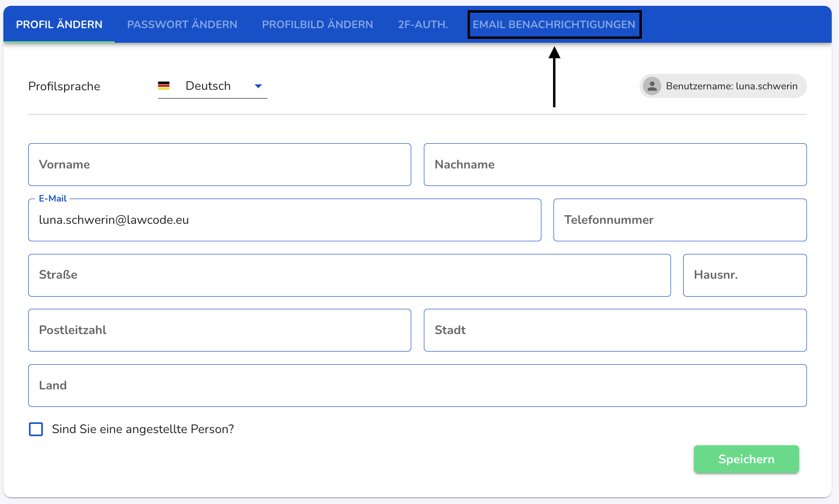839x504 pixels.
Task: Click the user avatar icon
Action: click(652, 86)
